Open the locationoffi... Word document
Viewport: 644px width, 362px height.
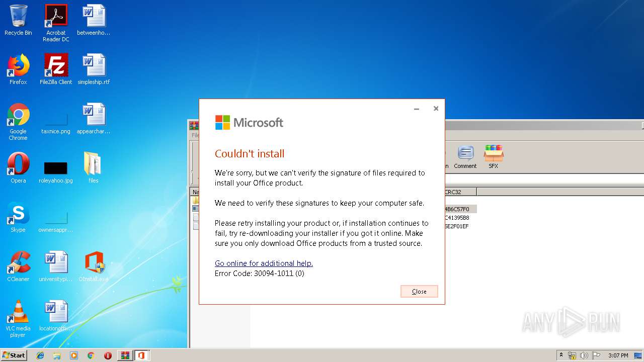[56, 316]
